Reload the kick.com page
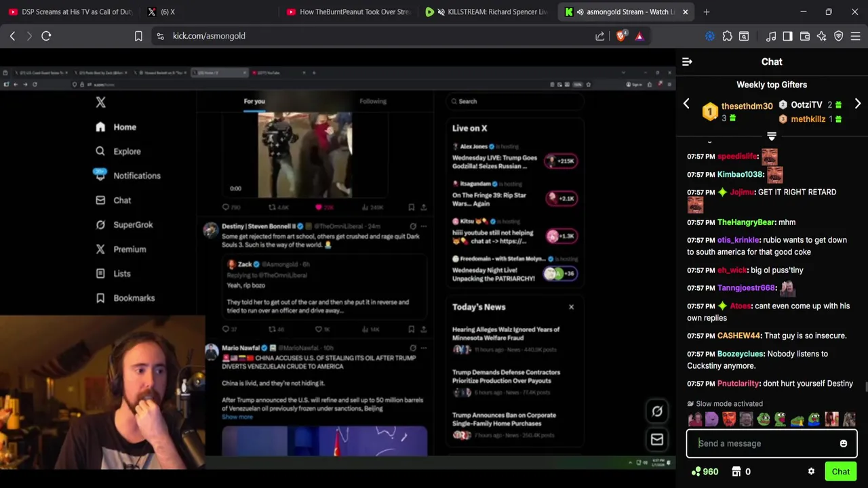The width and height of the screenshot is (868, 488). [x=46, y=36]
